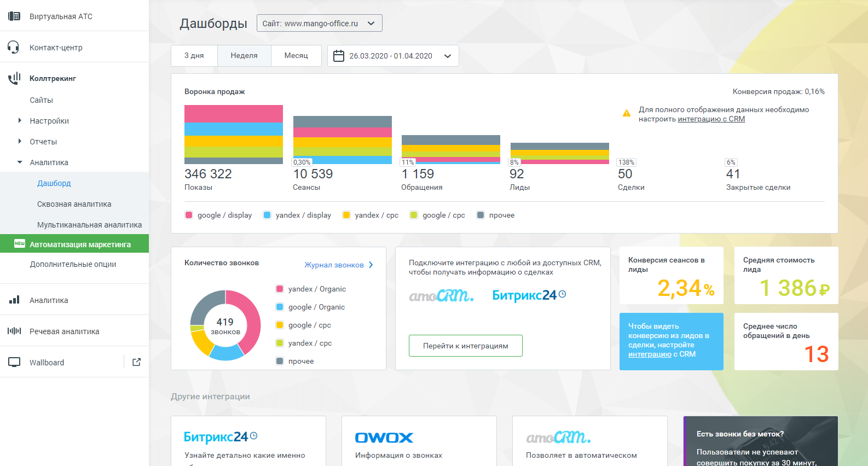
Task: Select the Месяц period tab
Action: coord(296,56)
